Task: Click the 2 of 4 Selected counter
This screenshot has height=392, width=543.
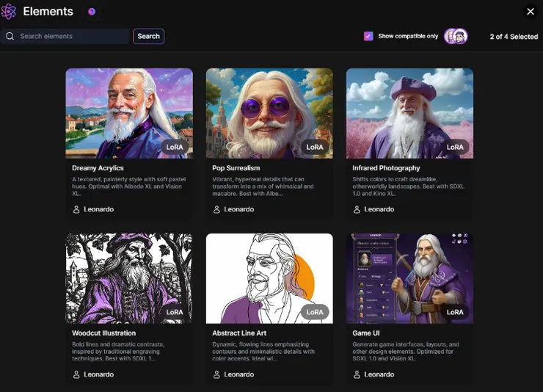Action: tap(514, 37)
